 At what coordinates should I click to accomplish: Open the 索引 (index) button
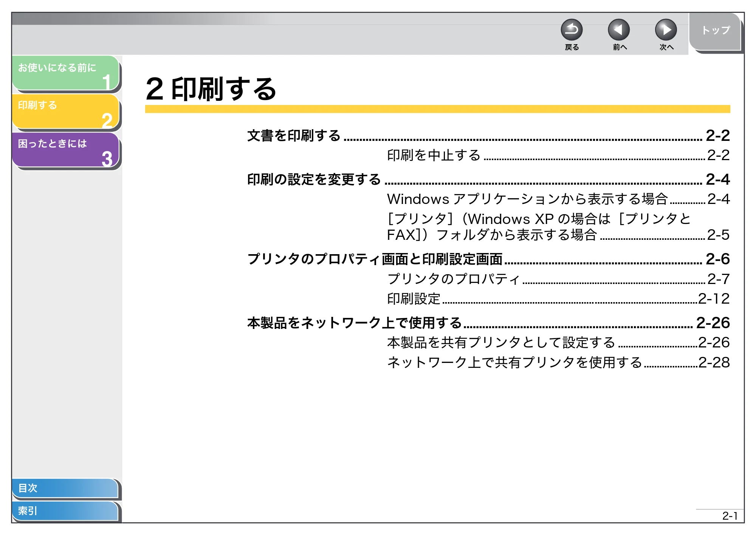(65, 511)
